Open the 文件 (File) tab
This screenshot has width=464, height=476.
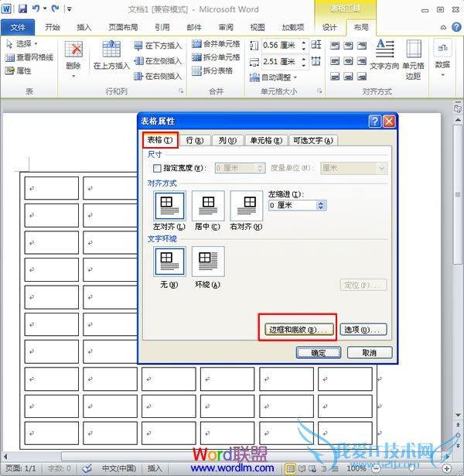(x=18, y=27)
